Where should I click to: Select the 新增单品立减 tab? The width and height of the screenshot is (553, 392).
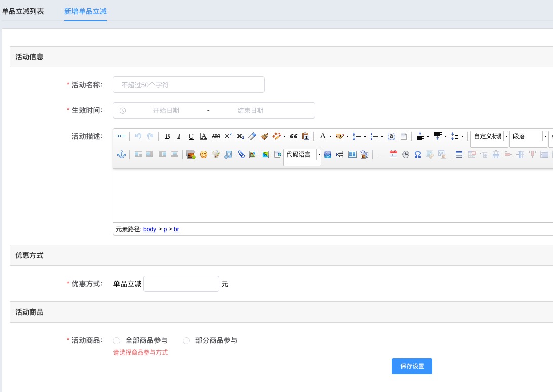(86, 11)
